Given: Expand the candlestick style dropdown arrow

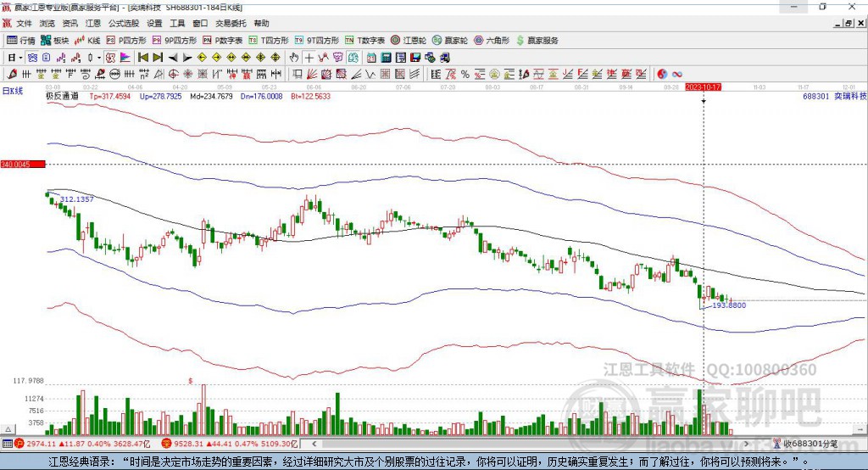Looking at the screenshot, I should (x=98, y=58).
